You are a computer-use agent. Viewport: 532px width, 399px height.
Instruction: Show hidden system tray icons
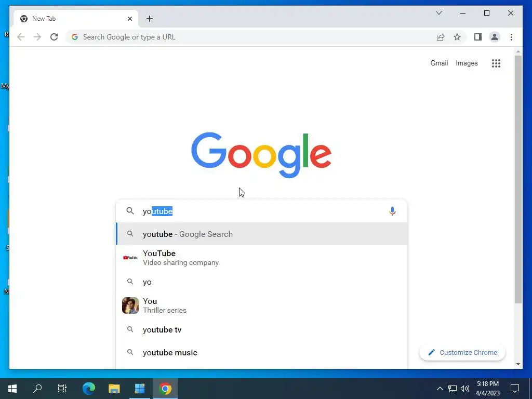440,389
